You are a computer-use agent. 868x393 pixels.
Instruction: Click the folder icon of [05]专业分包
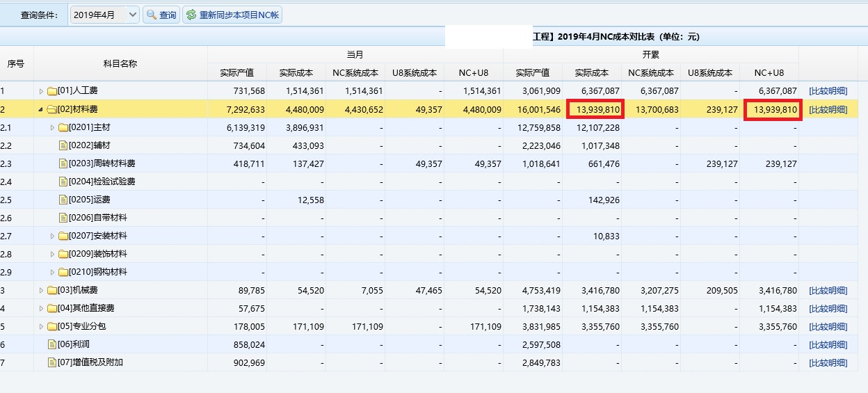pos(52,326)
